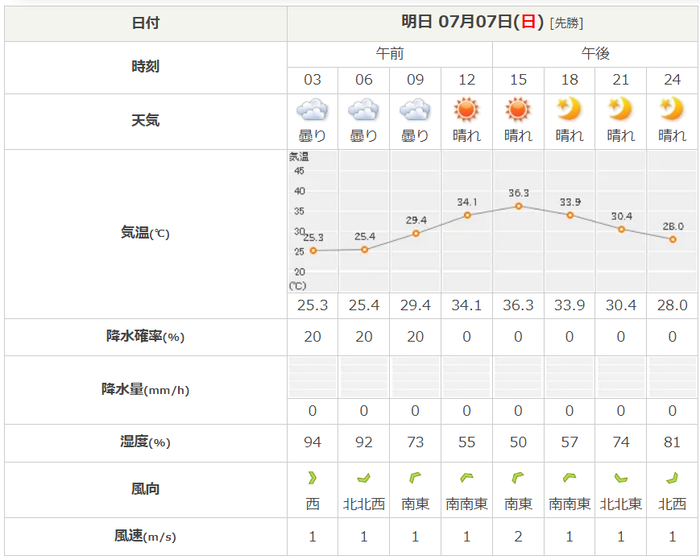Viewport: 700px width, 556px height.
Task: Select the 西 wind direction label
Action: (x=312, y=504)
